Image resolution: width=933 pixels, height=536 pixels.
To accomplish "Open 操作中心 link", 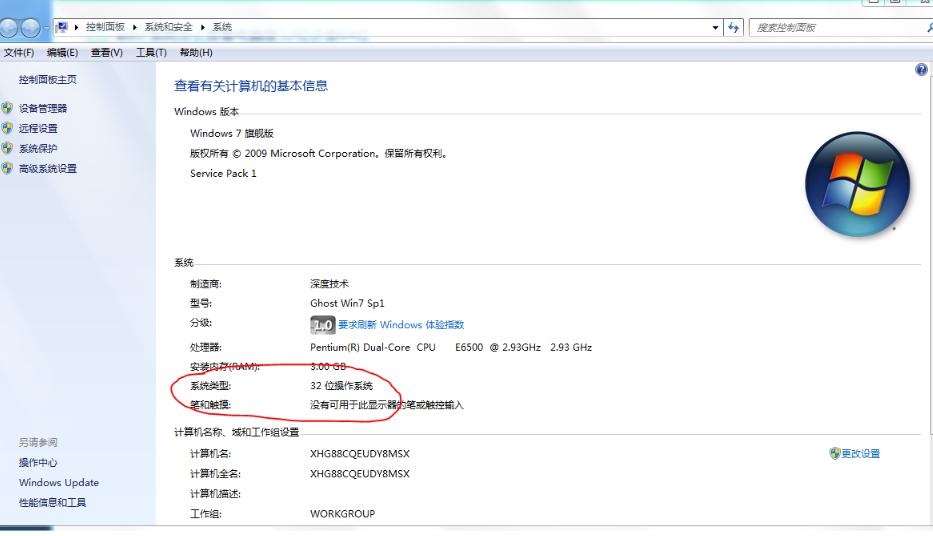I will (x=38, y=462).
